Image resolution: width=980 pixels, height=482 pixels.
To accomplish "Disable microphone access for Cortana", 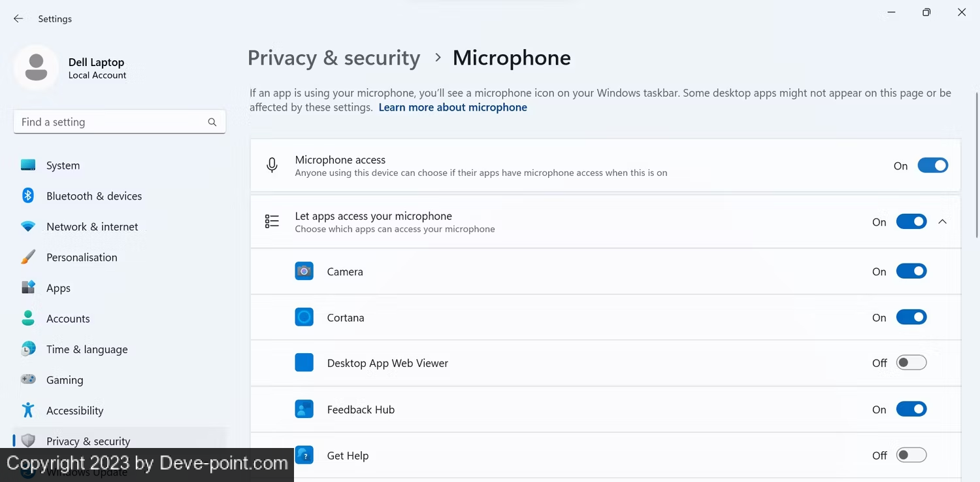I will click(911, 317).
